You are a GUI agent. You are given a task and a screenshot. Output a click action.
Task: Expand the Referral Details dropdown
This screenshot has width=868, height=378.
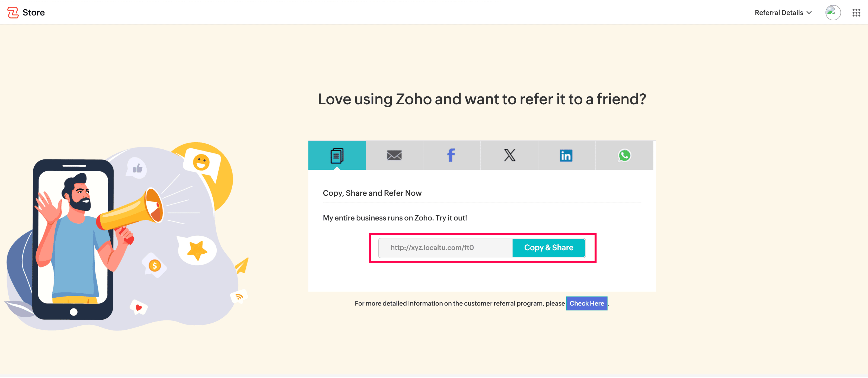click(x=783, y=12)
